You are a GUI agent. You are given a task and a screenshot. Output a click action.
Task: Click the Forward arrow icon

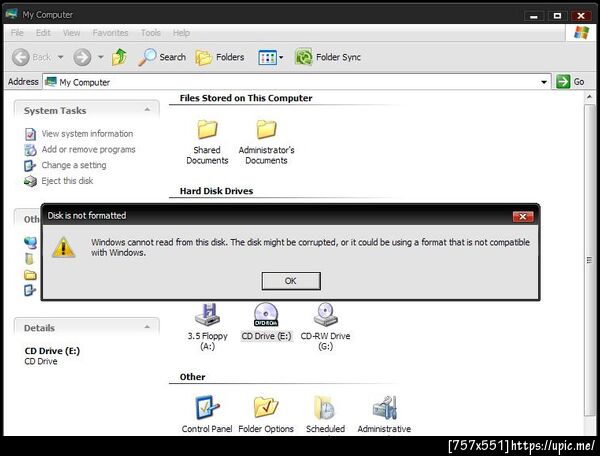(x=82, y=57)
